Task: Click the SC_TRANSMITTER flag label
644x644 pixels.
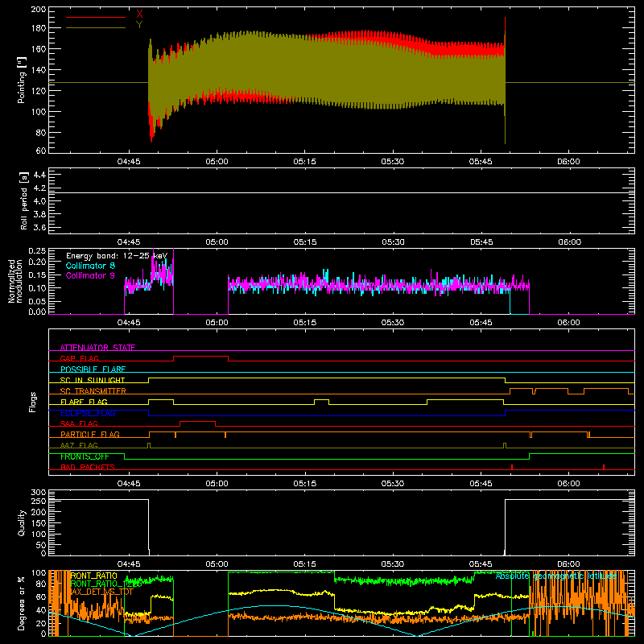Action: [x=93, y=390]
